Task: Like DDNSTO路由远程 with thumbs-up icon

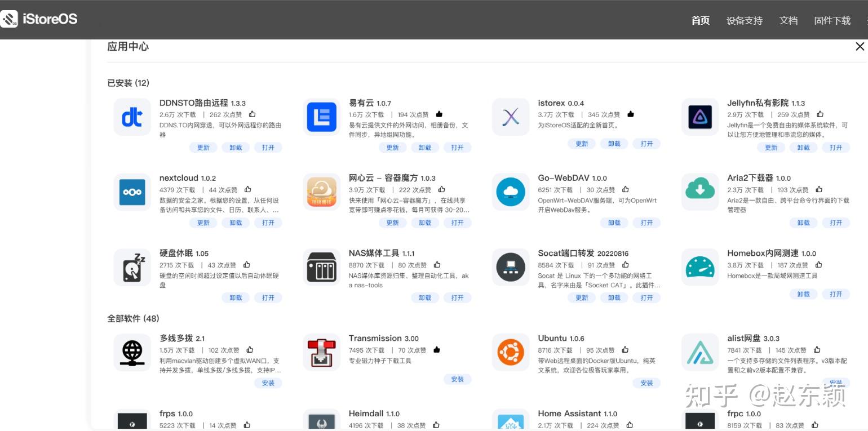Action: coord(252,114)
